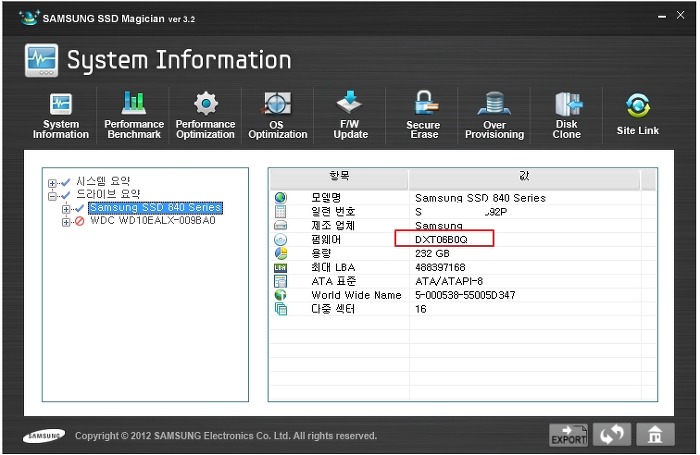Open the Site Link tool
This screenshot has height=455, width=700.
point(638,114)
